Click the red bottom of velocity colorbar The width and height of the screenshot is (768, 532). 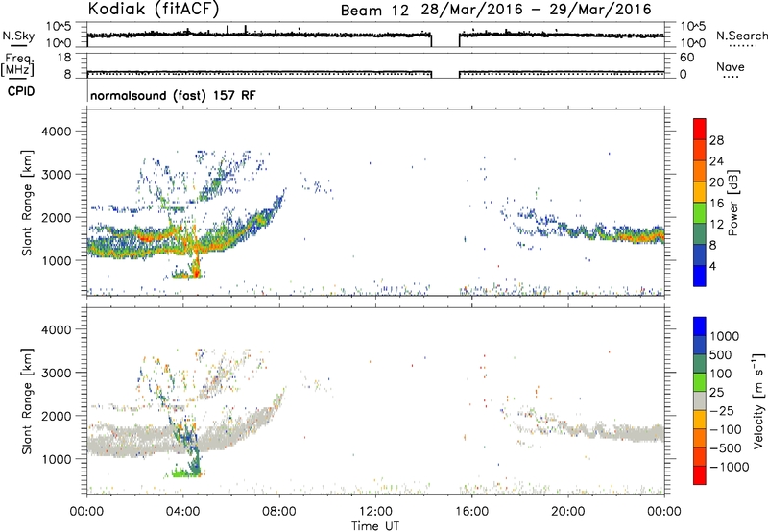tap(700, 475)
